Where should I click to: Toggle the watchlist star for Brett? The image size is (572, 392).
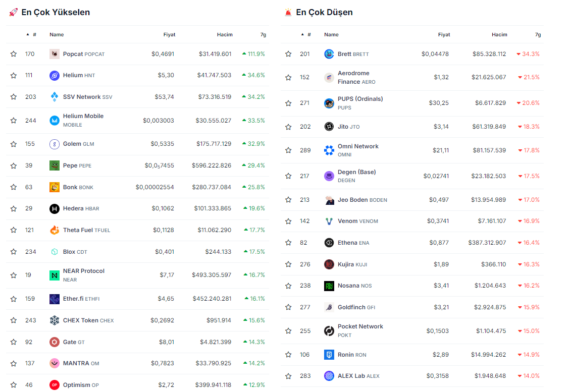pyautogui.click(x=288, y=54)
